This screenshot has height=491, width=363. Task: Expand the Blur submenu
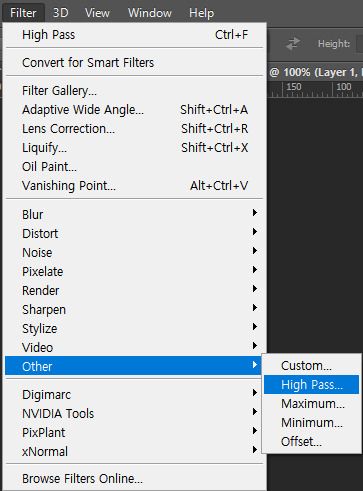pyautogui.click(x=134, y=214)
